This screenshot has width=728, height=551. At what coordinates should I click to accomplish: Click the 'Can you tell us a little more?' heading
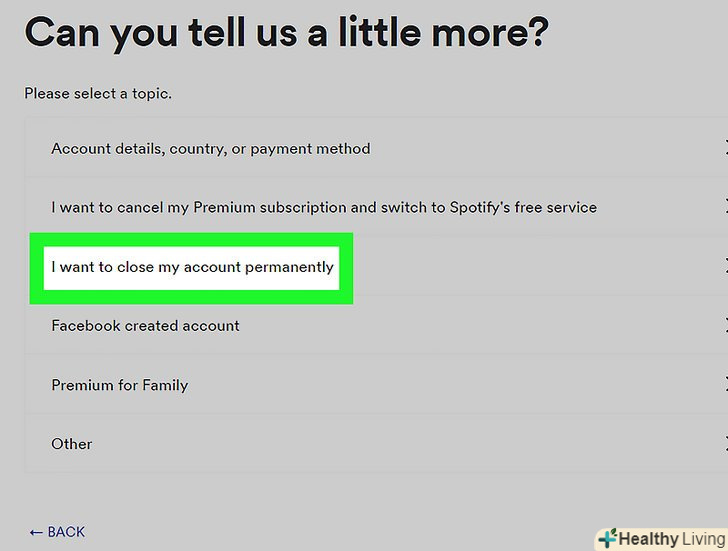pos(286,33)
